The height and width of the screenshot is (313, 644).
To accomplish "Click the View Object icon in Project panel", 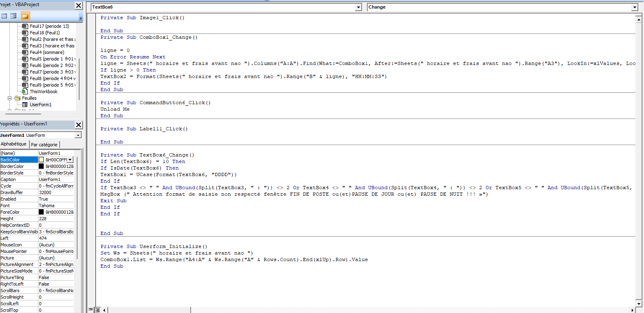I will 13,16.
